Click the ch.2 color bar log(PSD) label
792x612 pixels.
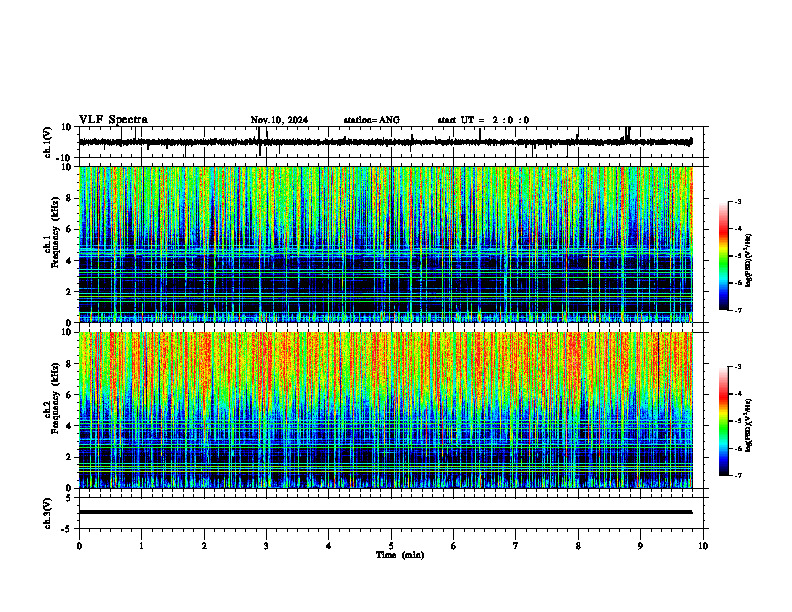point(748,425)
